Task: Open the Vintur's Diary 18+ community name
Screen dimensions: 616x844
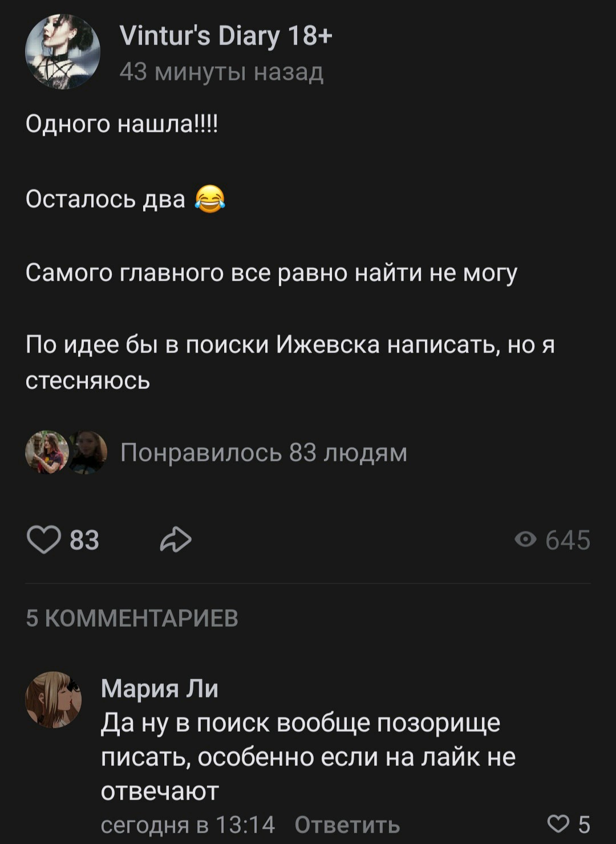Action: click(226, 36)
